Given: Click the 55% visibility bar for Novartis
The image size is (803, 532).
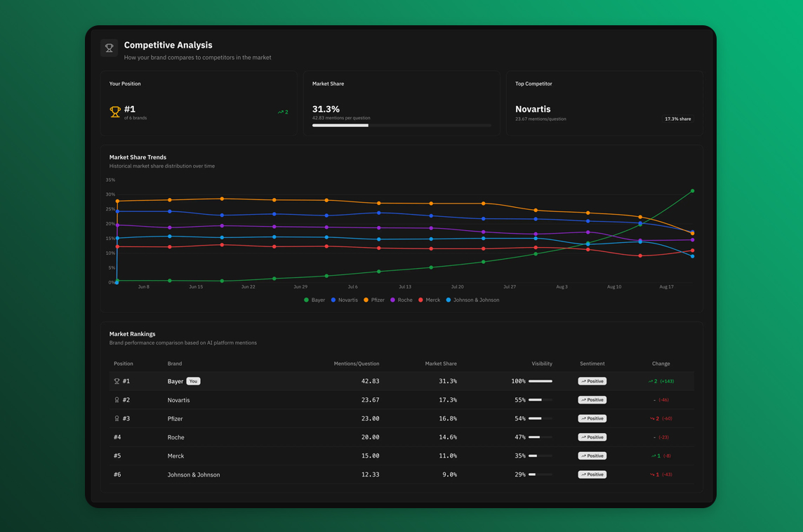Looking at the screenshot, I should coord(540,400).
